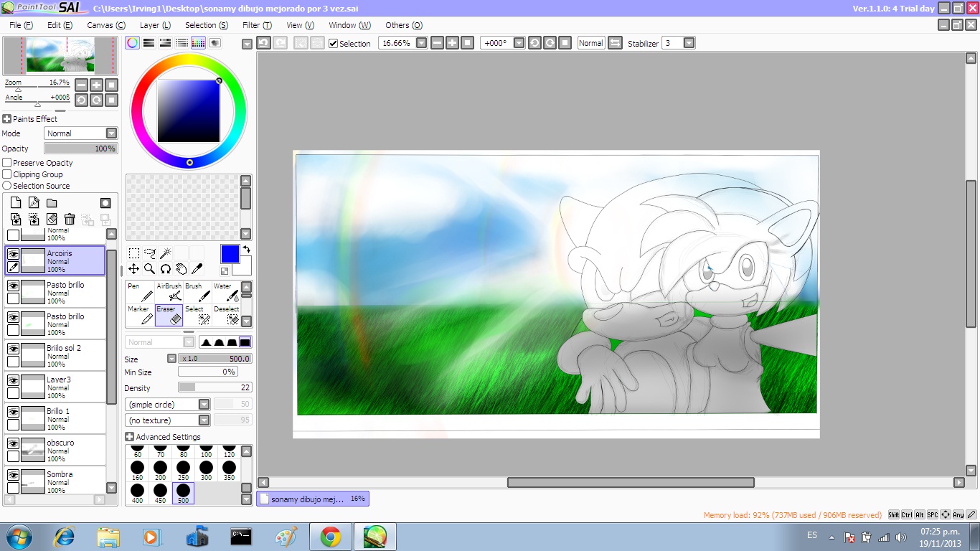980x551 pixels.
Task: Select the Eraser tool
Action: tap(169, 315)
